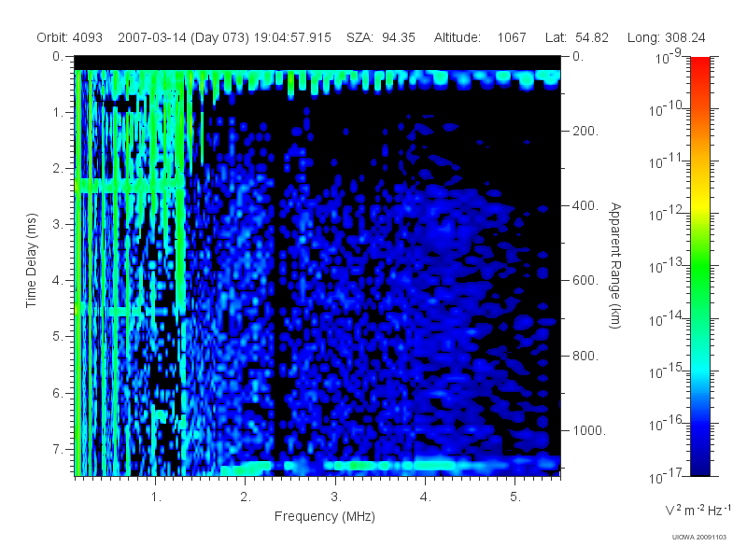747x560 pixels.
Task: Click the time delay tick label '6.'
Action: pyautogui.click(x=58, y=393)
